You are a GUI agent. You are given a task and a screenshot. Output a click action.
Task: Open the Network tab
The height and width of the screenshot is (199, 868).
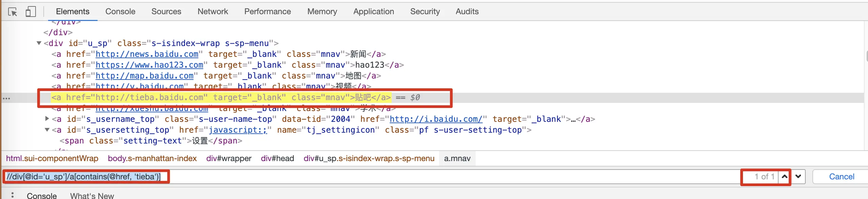click(213, 12)
